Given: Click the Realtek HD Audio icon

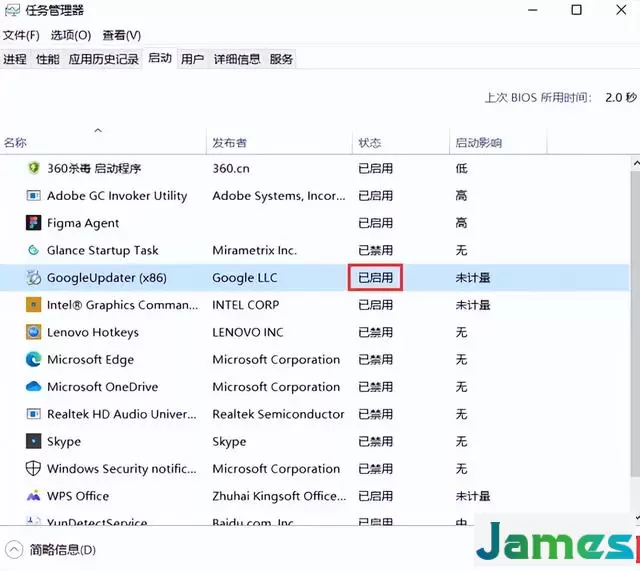Looking at the screenshot, I should [x=33, y=414].
